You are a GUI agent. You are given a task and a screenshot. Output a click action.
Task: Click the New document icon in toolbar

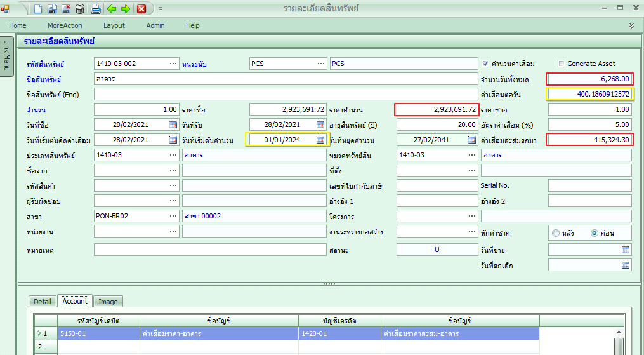pyautogui.click(x=38, y=9)
